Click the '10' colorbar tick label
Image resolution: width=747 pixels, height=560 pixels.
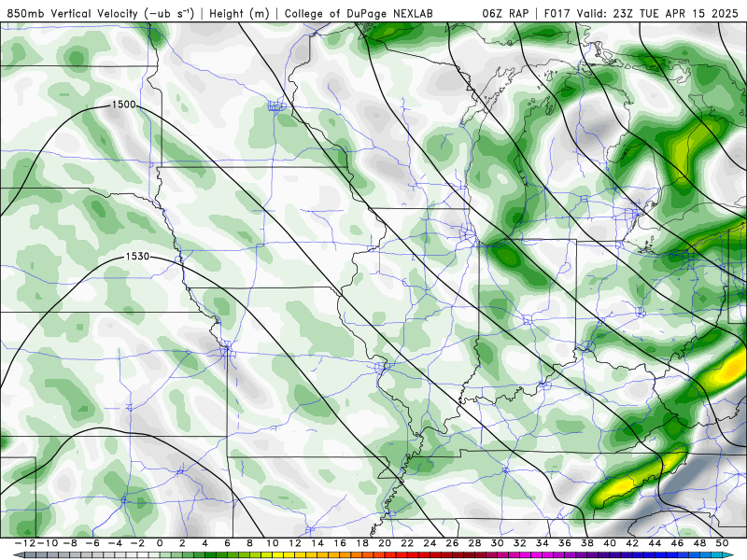pos(272,543)
